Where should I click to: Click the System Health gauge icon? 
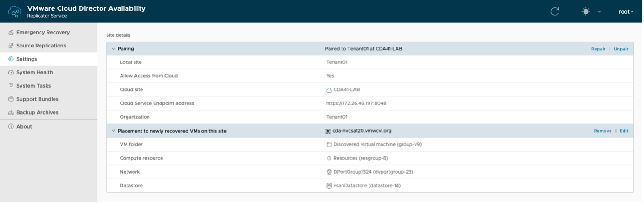(x=11, y=73)
